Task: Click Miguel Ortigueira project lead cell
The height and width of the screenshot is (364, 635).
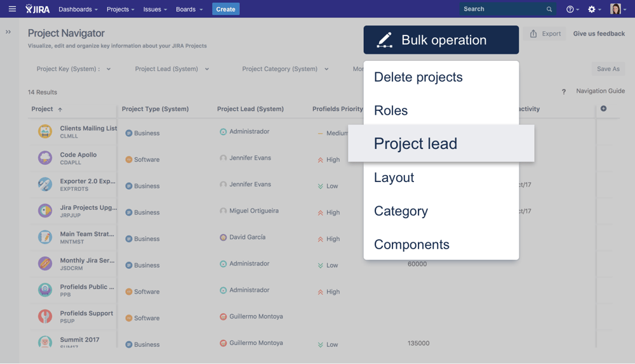Action: (x=253, y=211)
